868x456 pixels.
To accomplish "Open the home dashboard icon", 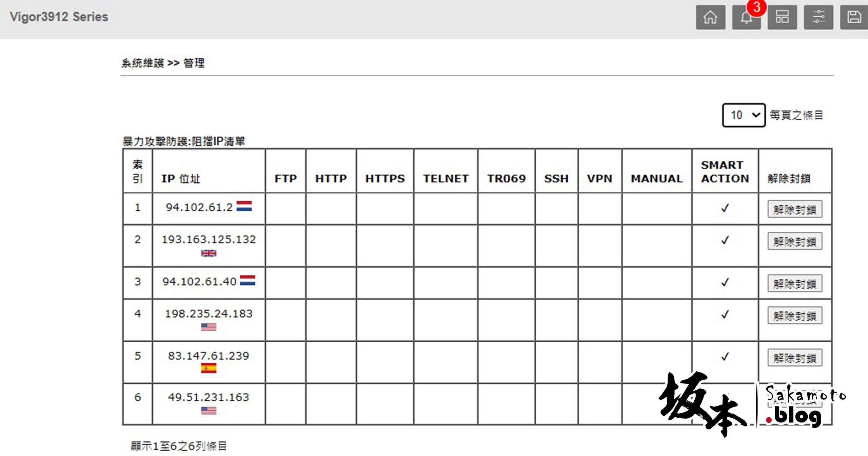I will coord(710,17).
